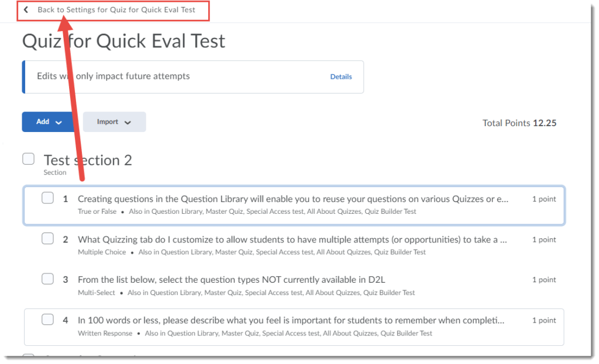Open question 4 written response
The width and height of the screenshot is (599, 364).
(x=291, y=320)
